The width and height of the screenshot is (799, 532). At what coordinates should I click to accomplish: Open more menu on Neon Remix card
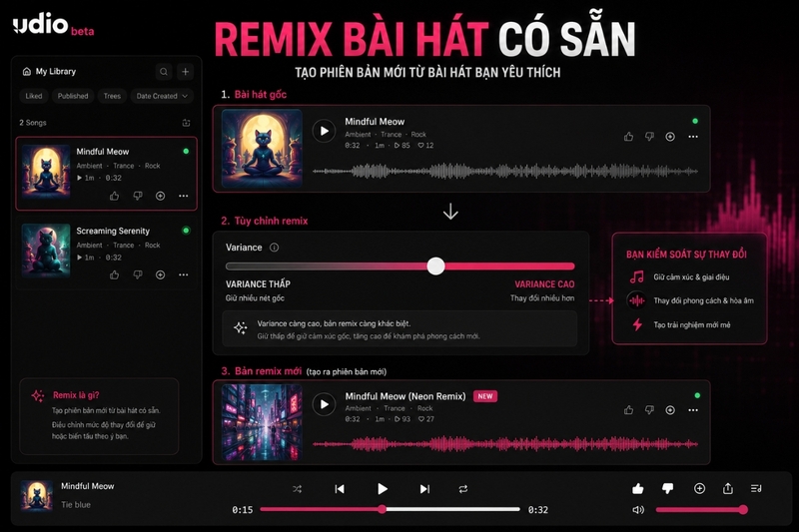tap(693, 410)
